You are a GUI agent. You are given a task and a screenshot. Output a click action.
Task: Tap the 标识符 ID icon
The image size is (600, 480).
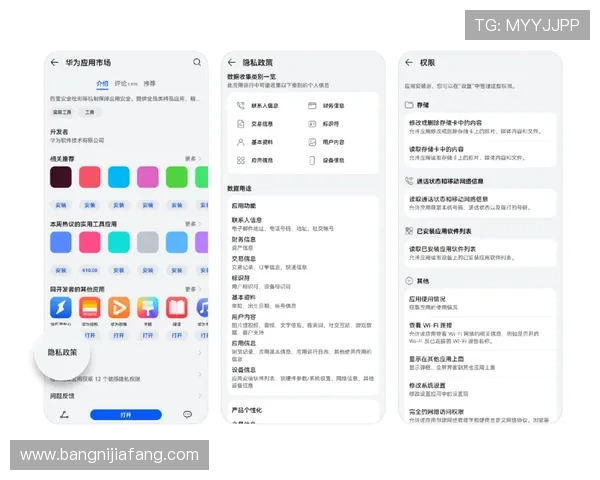(x=312, y=124)
